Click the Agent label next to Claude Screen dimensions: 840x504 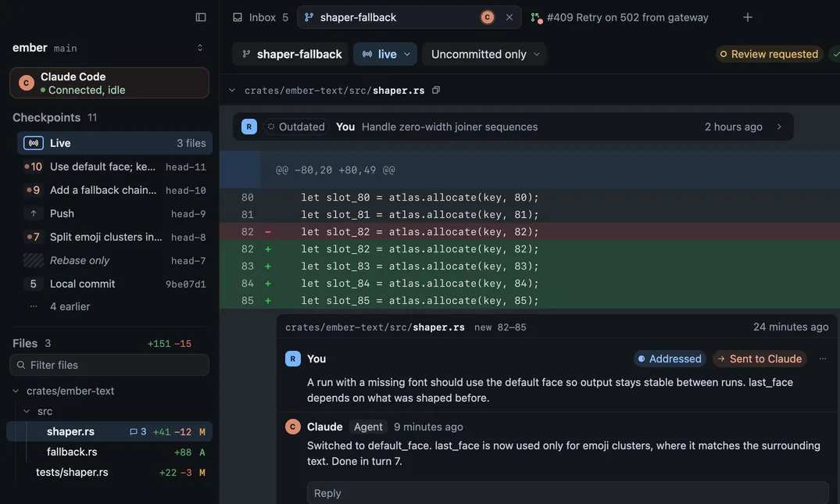368,427
